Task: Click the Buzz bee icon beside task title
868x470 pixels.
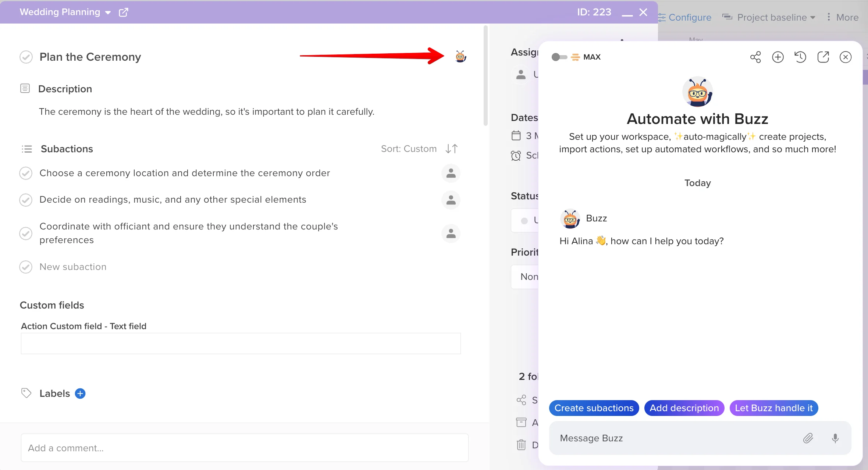Action: click(460, 57)
